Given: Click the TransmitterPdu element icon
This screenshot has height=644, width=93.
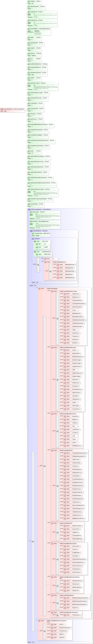Looking at the screenshot, I should [x=2, y=109].
